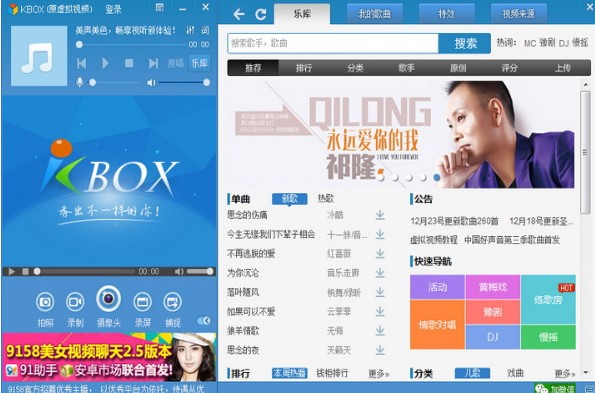The width and height of the screenshot is (595, 393).
Task: Take a photo with 拍照
Action: point(45,310)
